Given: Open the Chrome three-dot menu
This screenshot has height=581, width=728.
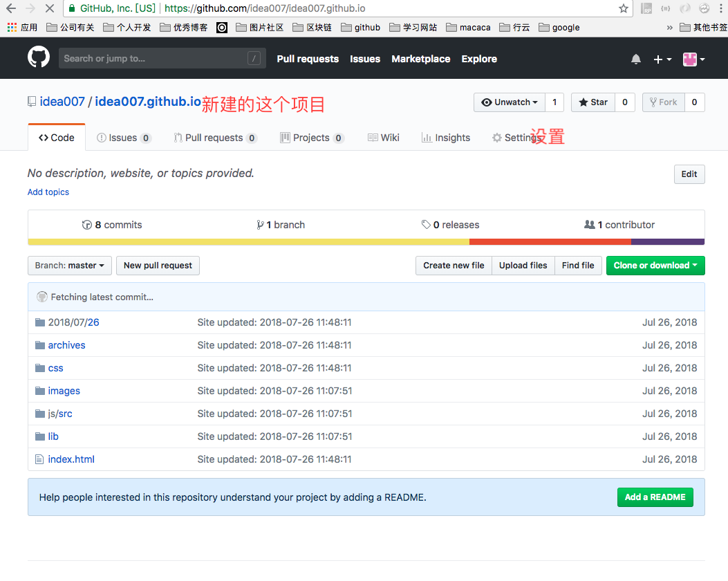Looking at the screenshot, I should 721,8.
